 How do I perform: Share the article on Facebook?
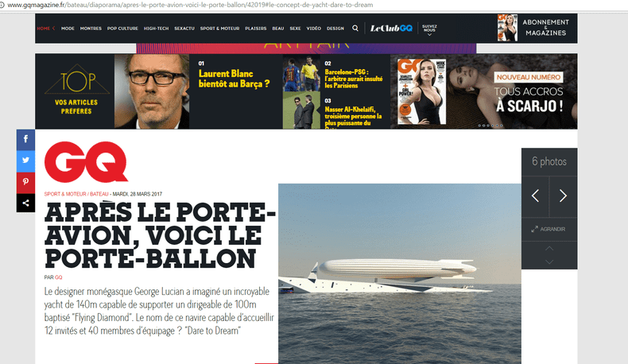[x=25, y=139]
